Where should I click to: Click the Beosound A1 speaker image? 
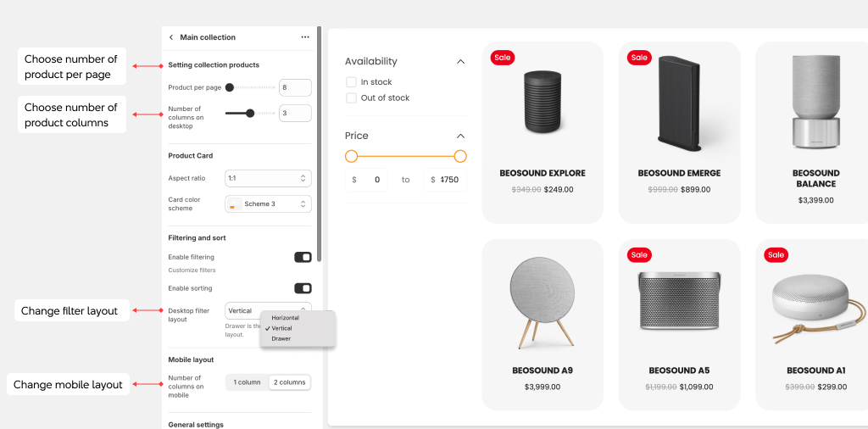(819, 309)
